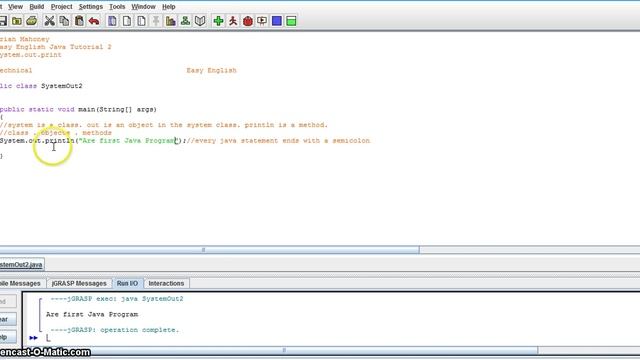The image size is (640, 360).
Task: Click the "jGRASP exec: java SystemOut2" output line
Action: click(117, 299)
